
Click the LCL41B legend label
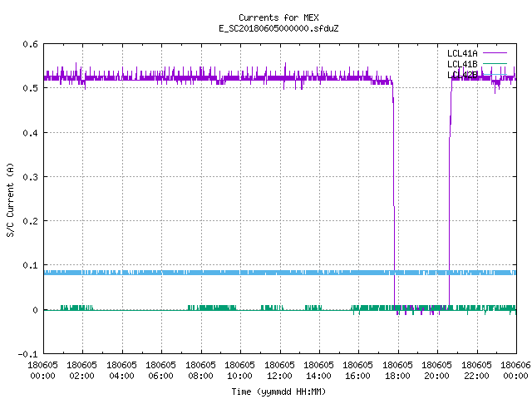click(x=462, y=64)
